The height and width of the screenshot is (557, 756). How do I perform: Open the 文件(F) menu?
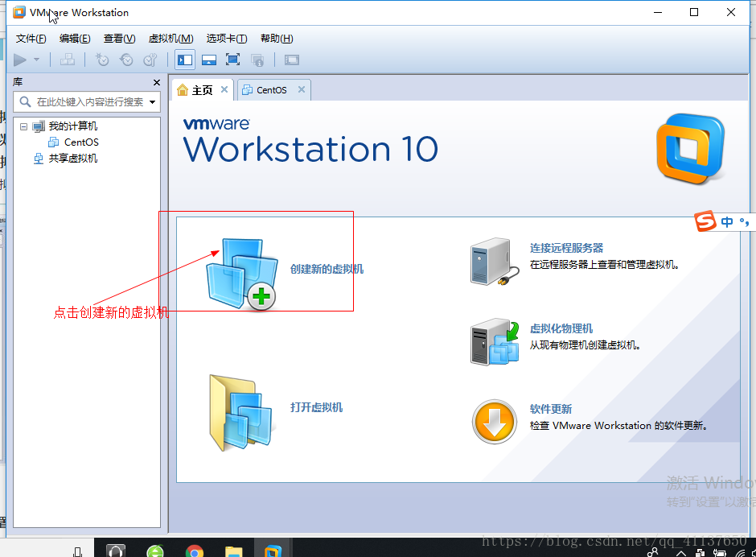point(31,39)
